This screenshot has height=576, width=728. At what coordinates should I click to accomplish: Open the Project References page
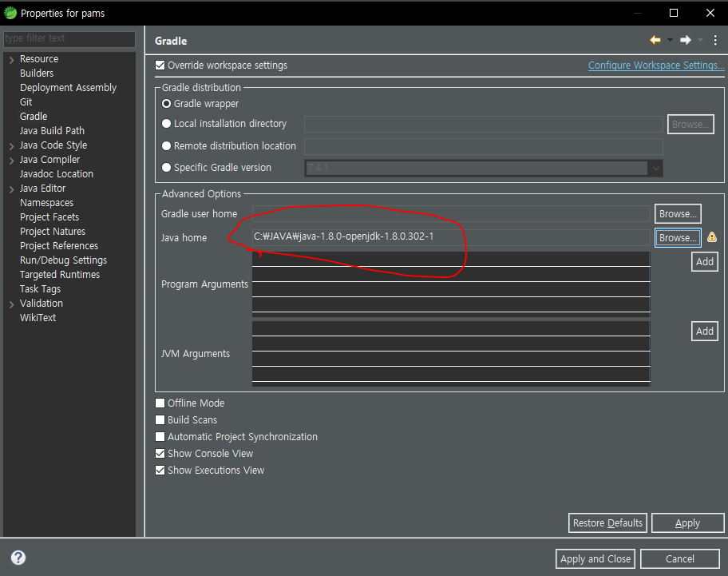(59, 246)
